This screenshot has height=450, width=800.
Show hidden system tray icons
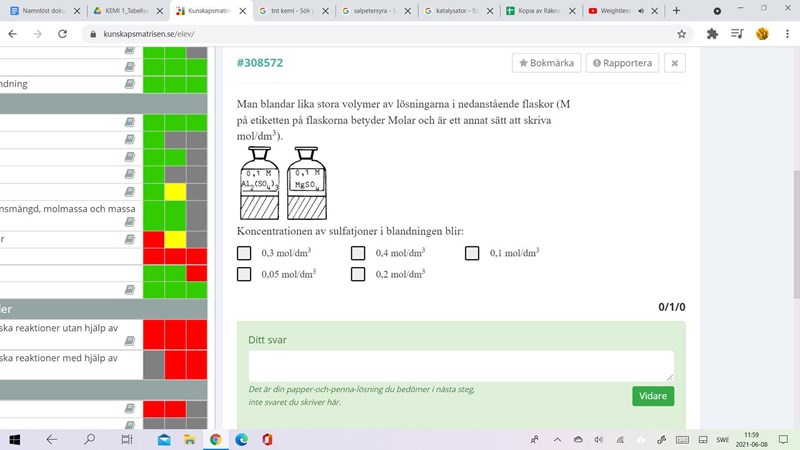pos(556,439)
